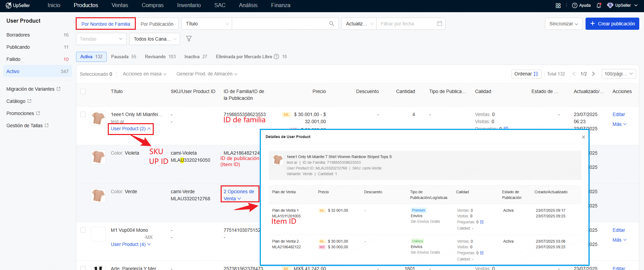
Task: Click the striped shirt thumbnail of 1eee1 product
Action: 98,118
